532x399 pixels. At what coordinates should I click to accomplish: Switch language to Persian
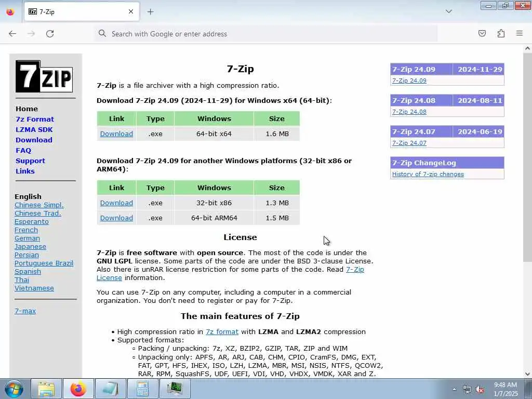[26, 255]
